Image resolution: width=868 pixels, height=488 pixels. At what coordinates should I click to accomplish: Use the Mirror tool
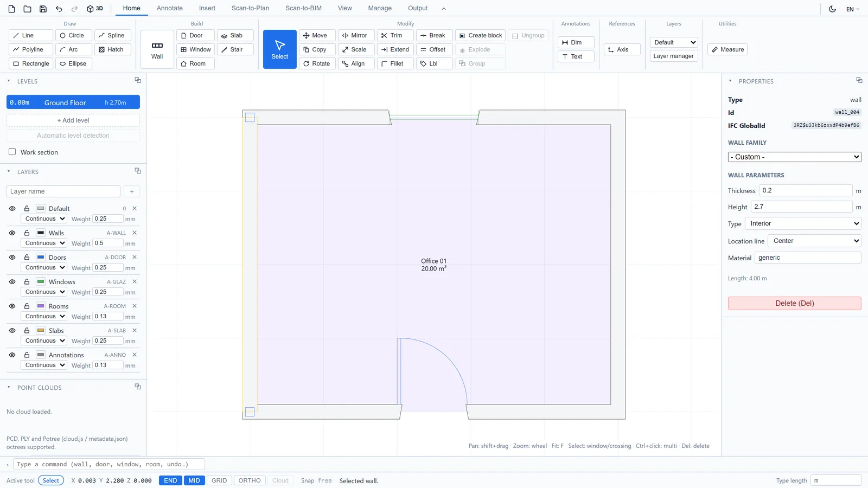pyautogui.click(x=356, y=35)
